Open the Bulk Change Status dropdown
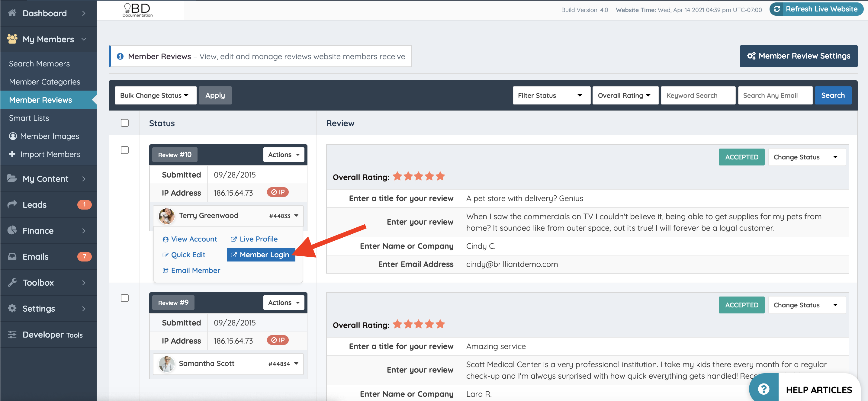Screen dimensions: 868x401 coord(155,95)
